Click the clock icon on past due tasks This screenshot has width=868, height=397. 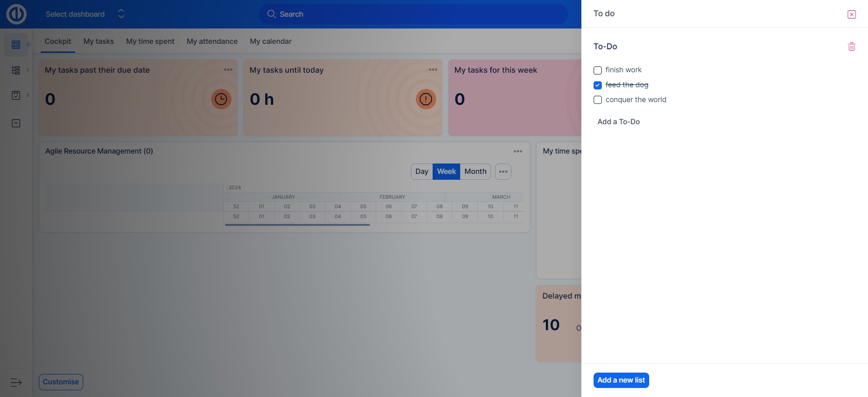point(221,99)
